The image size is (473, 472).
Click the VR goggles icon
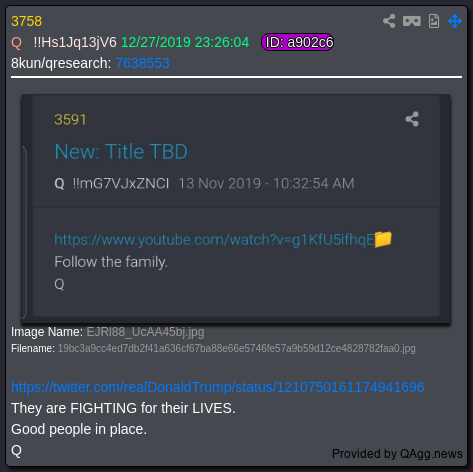[x=412, y=21]
